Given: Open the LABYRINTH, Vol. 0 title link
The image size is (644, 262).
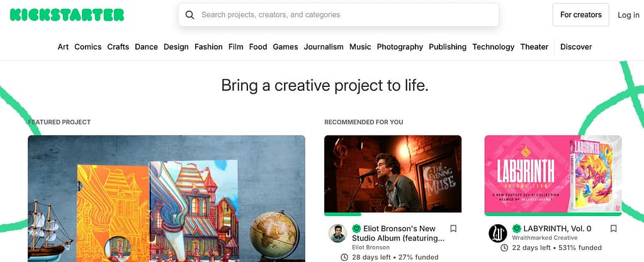Looking at the screenshot, I should point(557,229).
